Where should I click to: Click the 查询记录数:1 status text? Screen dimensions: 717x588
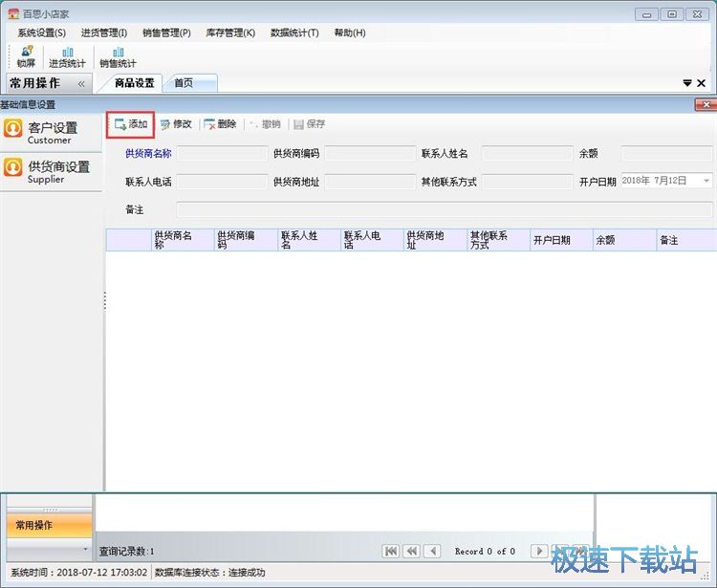click(x=126, y=552)
